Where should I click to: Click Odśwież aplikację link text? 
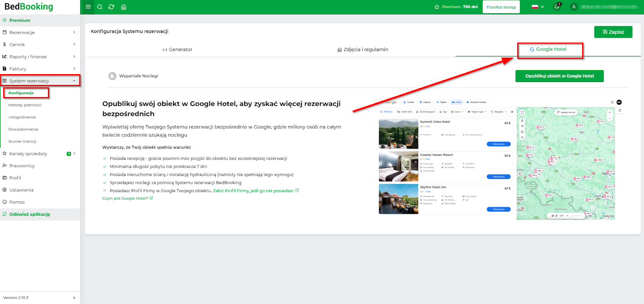(x=30, y=214)
